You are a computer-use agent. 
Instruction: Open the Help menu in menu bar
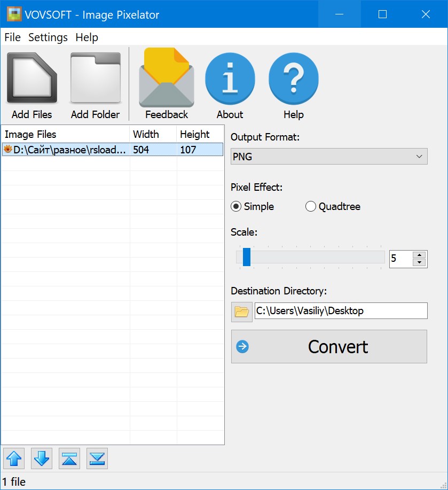point(87,37)
